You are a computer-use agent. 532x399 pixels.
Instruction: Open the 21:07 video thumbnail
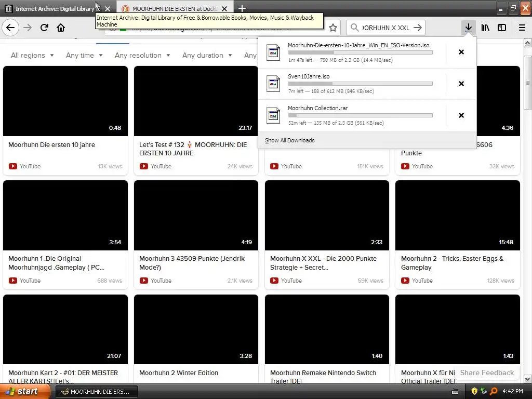(65, 329)
